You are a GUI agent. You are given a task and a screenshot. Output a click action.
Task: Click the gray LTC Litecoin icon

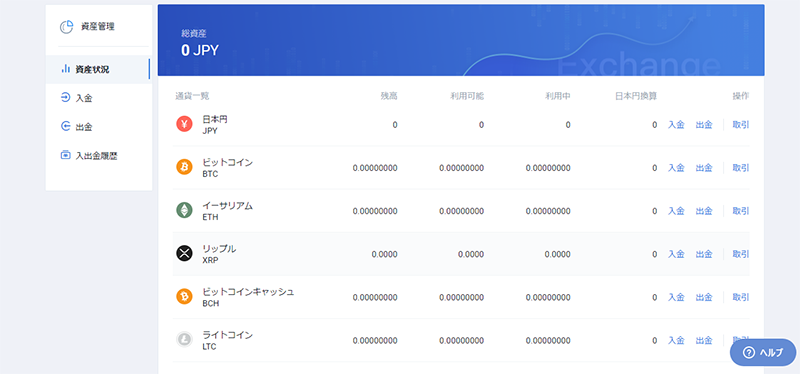point(184,339)
